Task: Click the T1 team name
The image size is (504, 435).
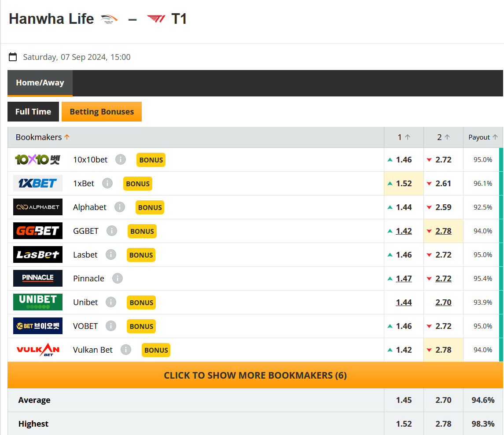Action: point(179,18)
